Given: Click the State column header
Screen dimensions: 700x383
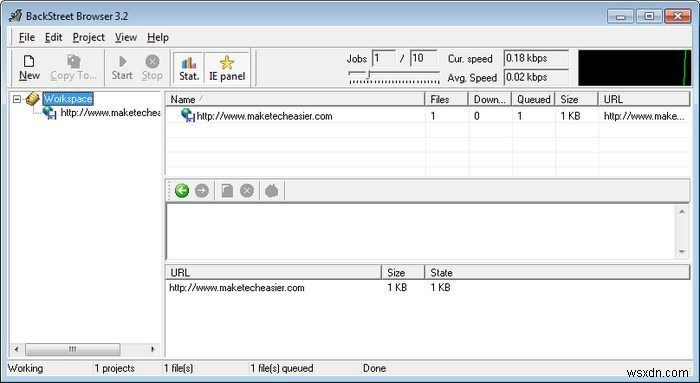Looking at the screenshot, I should (x=558, y=273).
